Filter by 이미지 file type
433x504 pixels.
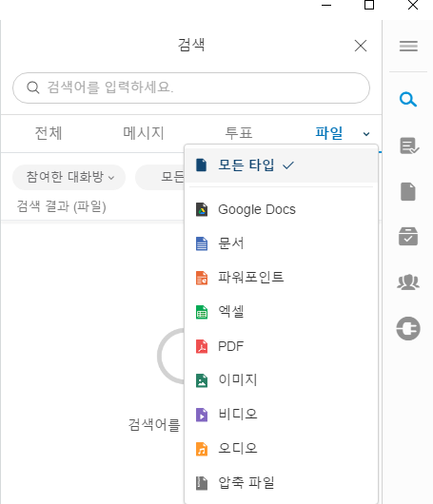tap(281, 380)
